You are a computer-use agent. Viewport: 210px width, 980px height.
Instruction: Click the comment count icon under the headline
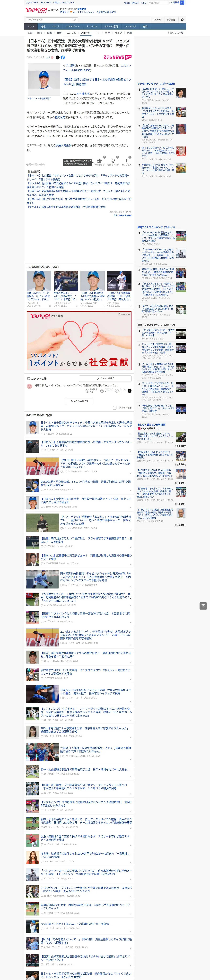pyautogui.click(x=48, y=57)
